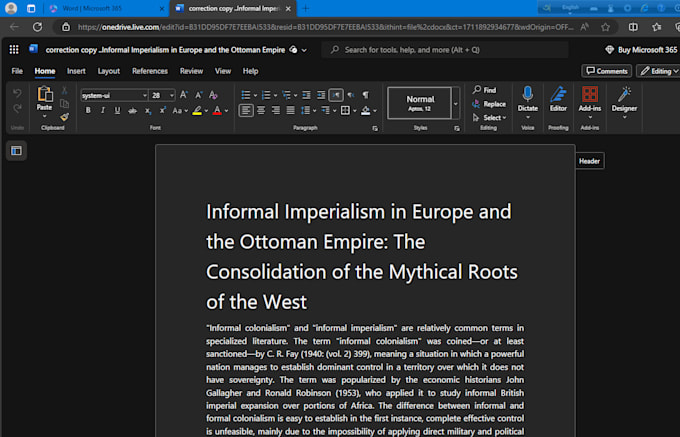Expand the font name dropdown
The height and width of the screenshot is (437, 680).
pos(144,95)
